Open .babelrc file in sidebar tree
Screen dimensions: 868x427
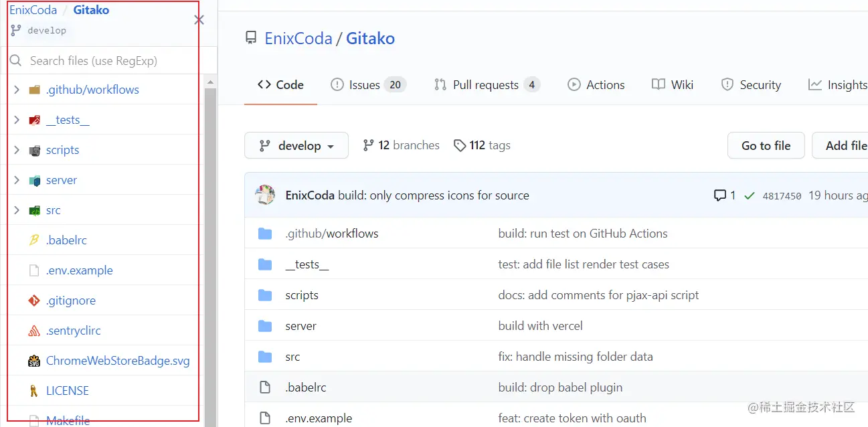coord(67,240)
